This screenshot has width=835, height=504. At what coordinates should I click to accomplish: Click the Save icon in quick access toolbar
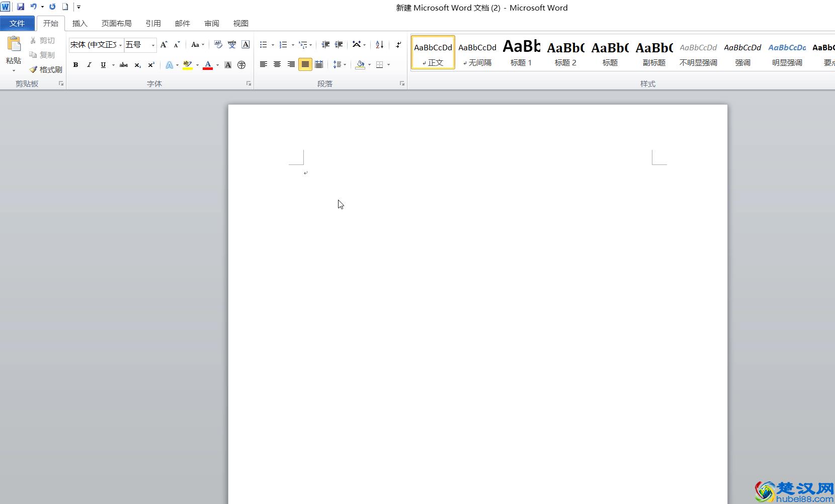21,7
